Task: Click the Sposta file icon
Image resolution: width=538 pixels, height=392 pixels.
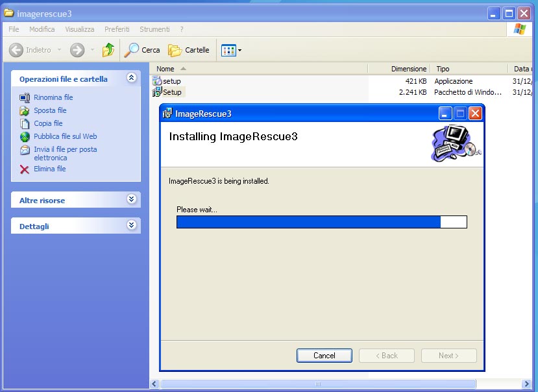Action: (25, 110)
